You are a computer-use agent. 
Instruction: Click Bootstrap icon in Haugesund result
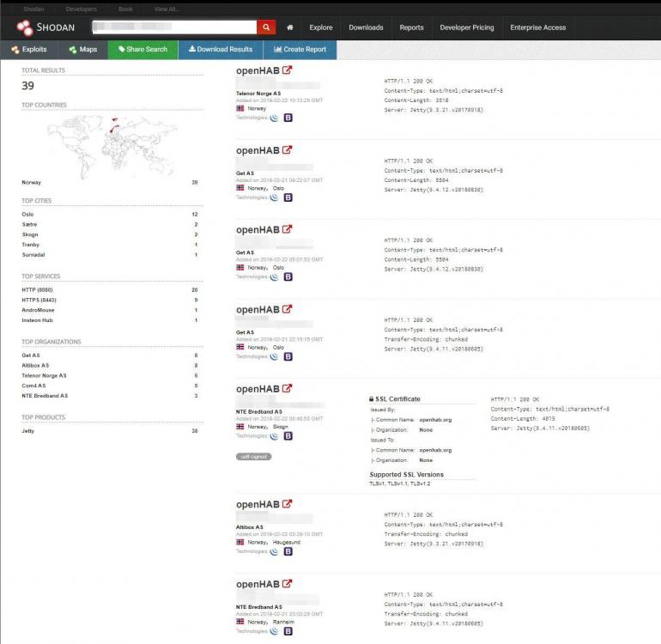pos(288,551)
